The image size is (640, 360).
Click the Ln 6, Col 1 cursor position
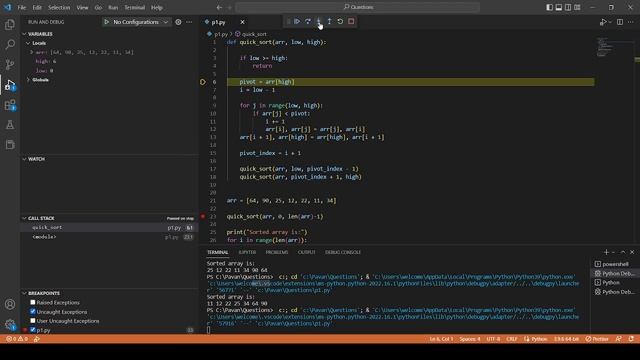(x=441, y=339)
